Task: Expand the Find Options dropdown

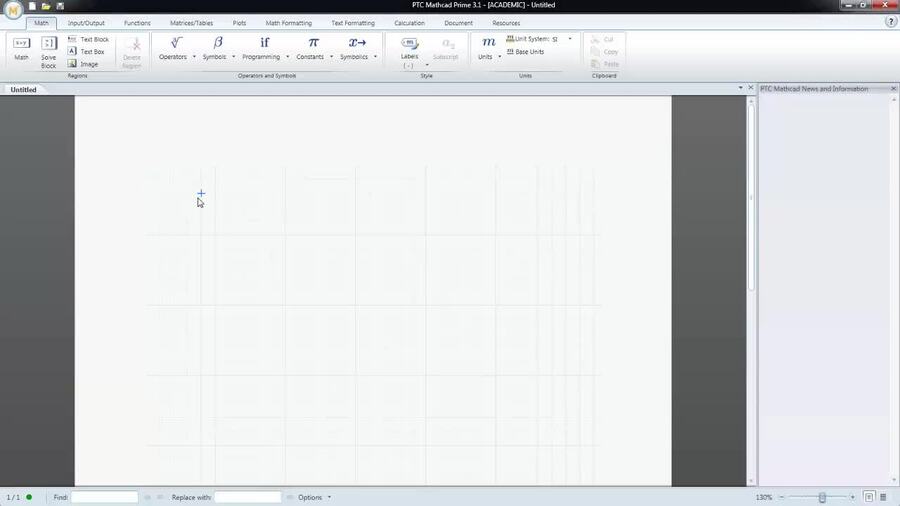Action: (329, 497)
